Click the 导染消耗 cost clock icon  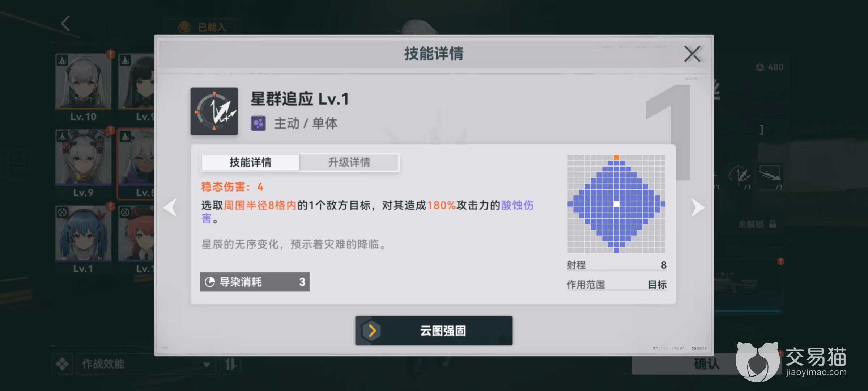pyautogui.click(x=210, y=282)
